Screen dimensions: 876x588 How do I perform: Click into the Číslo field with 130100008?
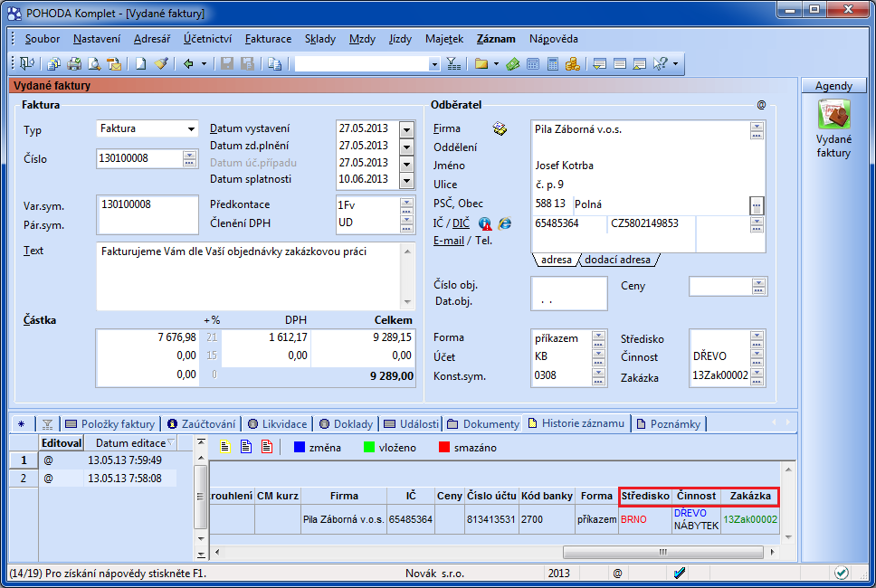[x=140, y=158]
